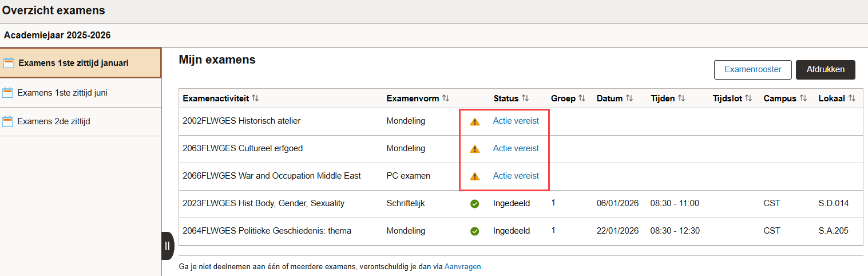This screenshot has height=276, width=868.
Task: Sort table by Datum column
Action: [x=629, y=98]
